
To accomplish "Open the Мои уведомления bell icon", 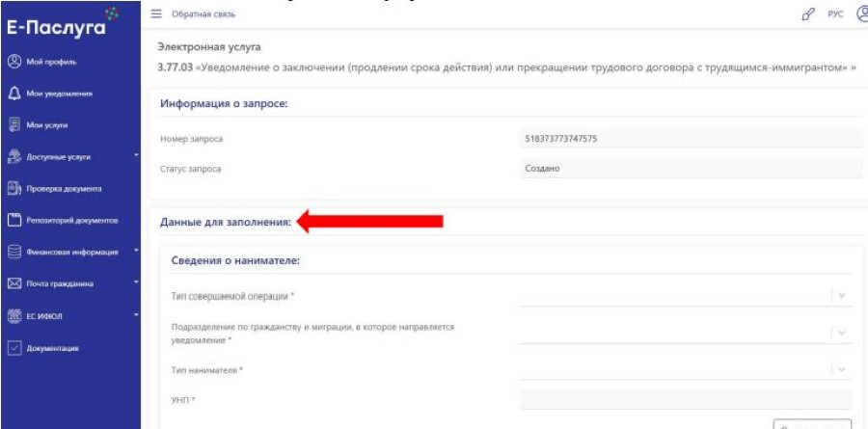I will pos(14,94).
